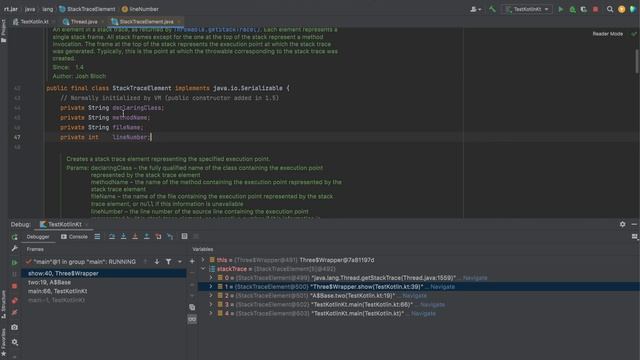
Task: Open Search Everywhere magnifier icon
Action: [x=610, y=9]
